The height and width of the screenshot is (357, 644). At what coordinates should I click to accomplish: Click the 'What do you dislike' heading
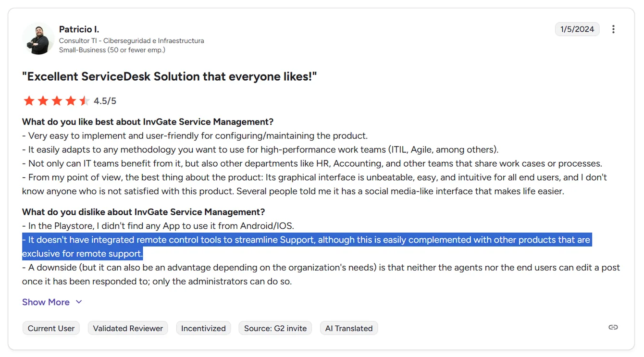pos(143,212)
